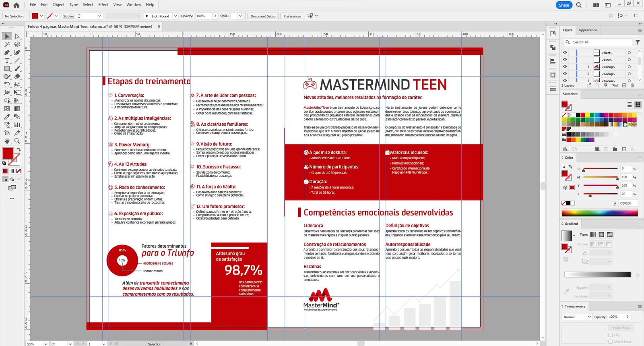Select the Hand tool
Viewport: 644px width, 346px height.
pos(7,141)
